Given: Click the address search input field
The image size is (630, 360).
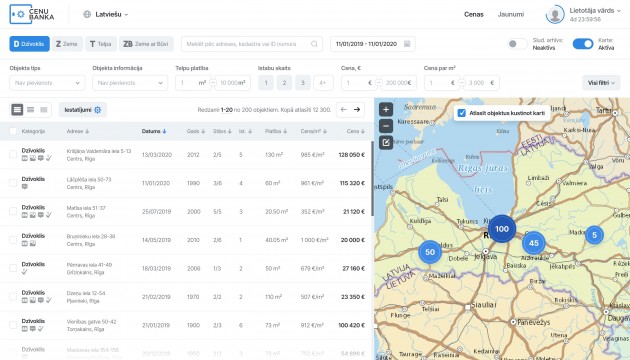Looking at the screenshot, I should pyautogui.click(x=252, y=44).
